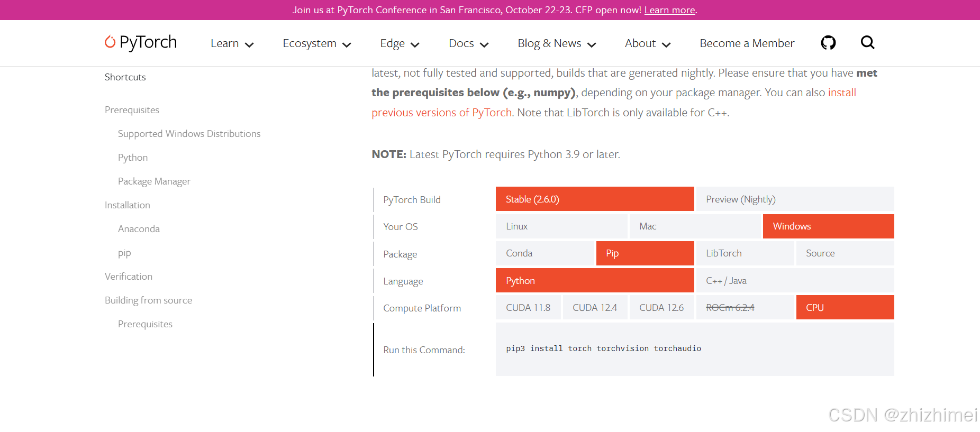980x432 pixels.
Task: Expand the Learn menu
Action: coord(232,43)
